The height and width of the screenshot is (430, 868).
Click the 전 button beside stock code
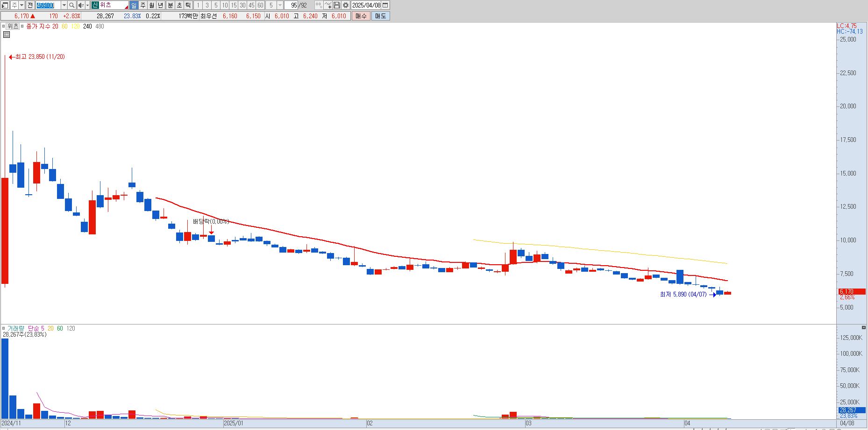pyautogui.click(x=30, y=5)
